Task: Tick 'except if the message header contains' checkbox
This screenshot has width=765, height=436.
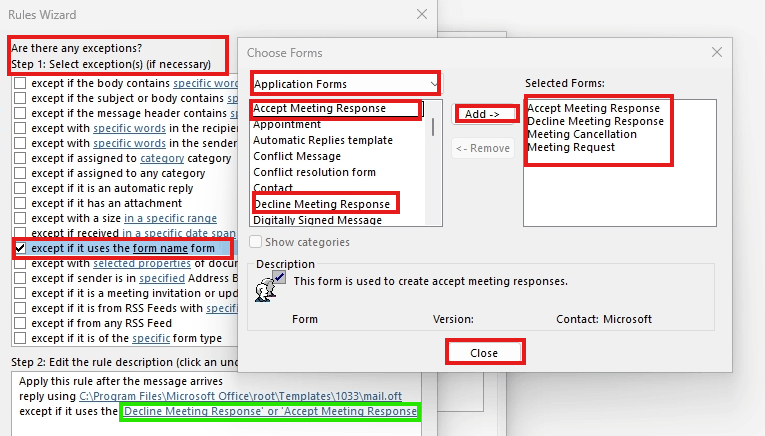Action: pos(20,113)
